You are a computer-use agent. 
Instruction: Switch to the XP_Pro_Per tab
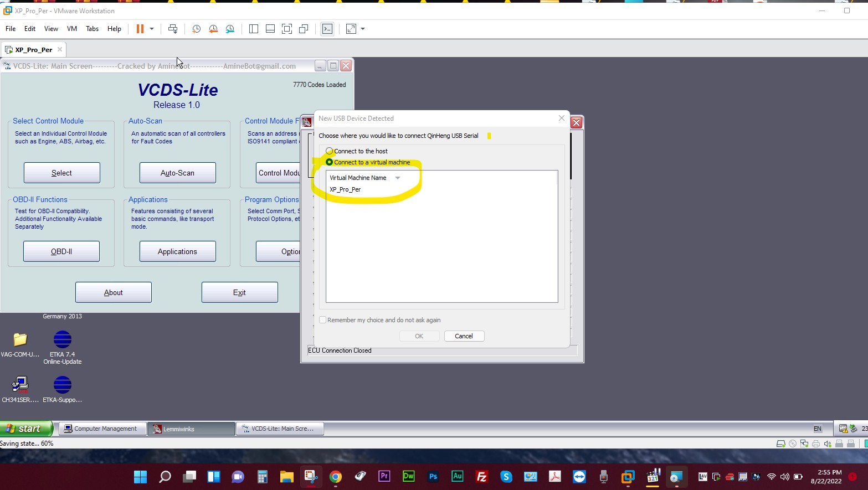[33, 50]
